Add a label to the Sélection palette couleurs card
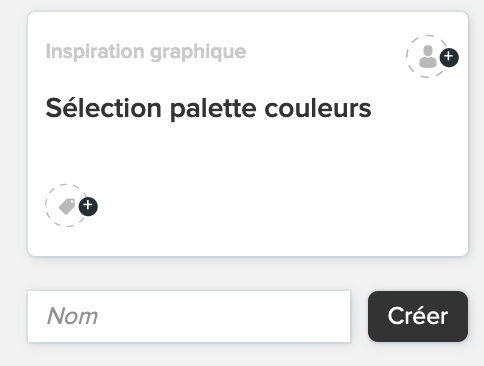 71,206
